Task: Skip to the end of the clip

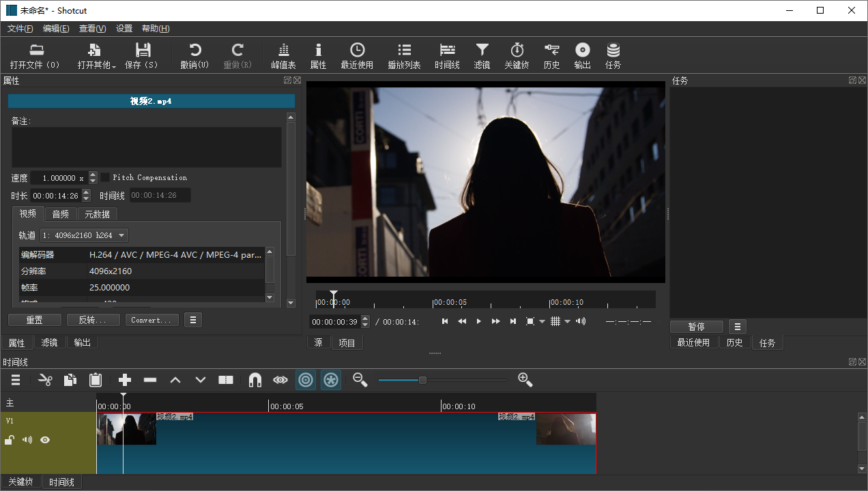Action: [x=513, y=321]
